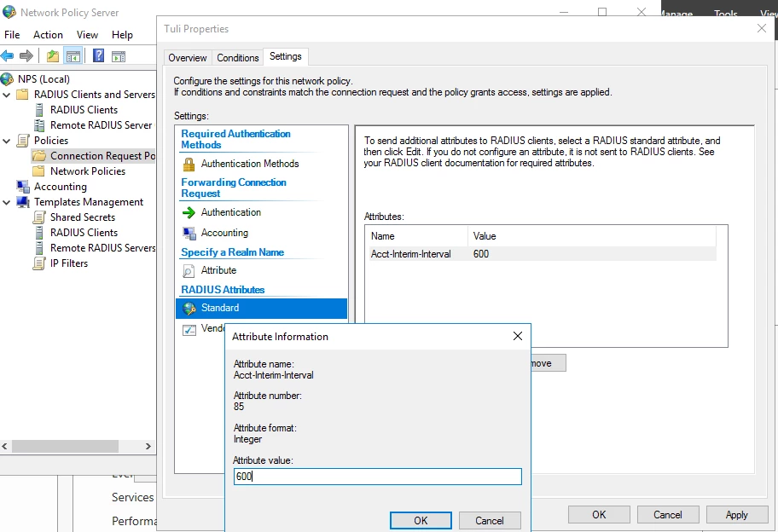Viewport: 778px width, 532px height.
Task: Click the left scroll arrow of tree pane
Action: point(5,446)
